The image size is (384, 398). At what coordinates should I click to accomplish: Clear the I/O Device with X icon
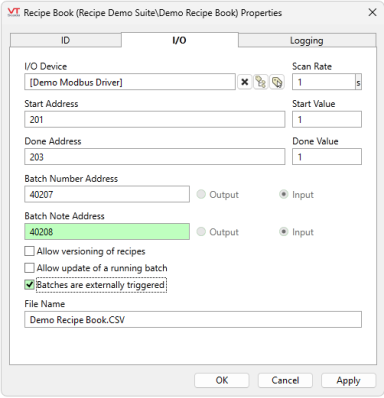coord(245,82)
